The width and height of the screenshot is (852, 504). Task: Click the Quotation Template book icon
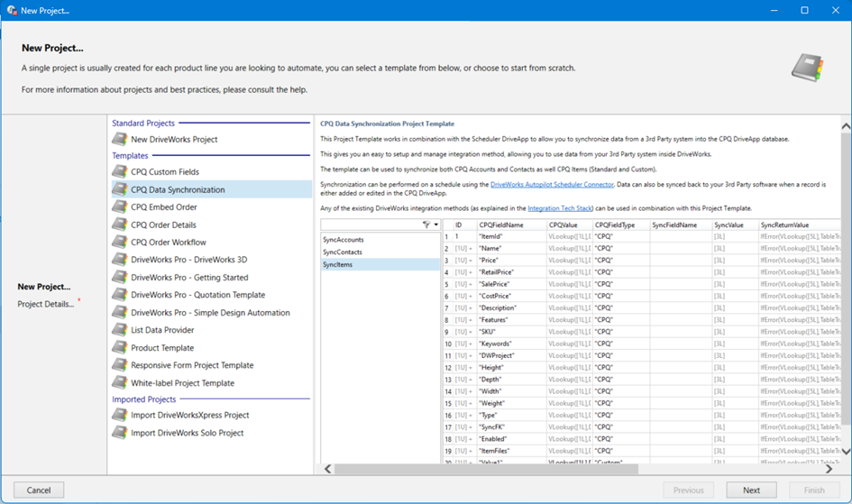tap(120, 295)
